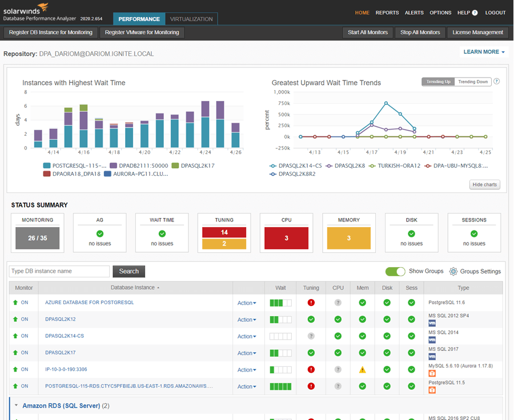The image size is (514, 420).
Task: Click the Help question mark icon
Action: tap(475, 13)
